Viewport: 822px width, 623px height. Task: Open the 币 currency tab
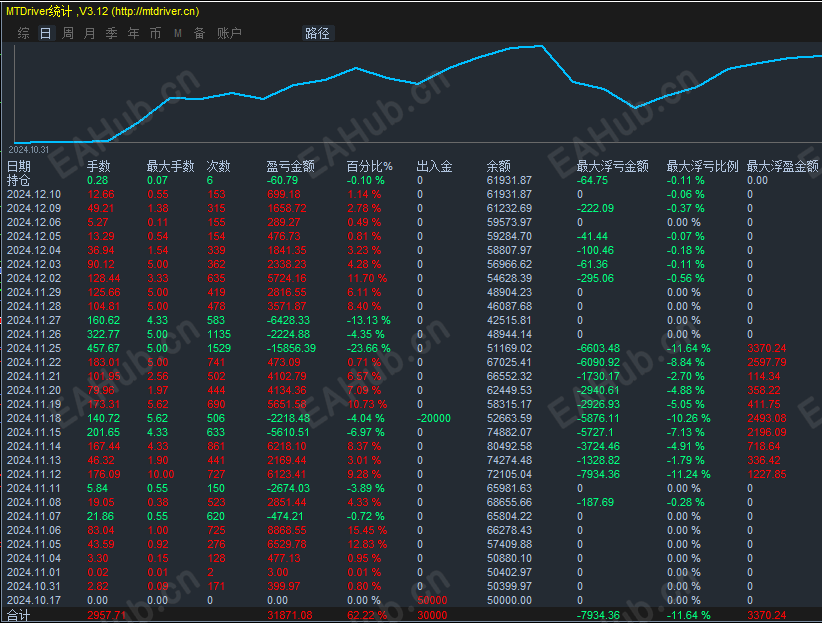[x=155, y=33]
